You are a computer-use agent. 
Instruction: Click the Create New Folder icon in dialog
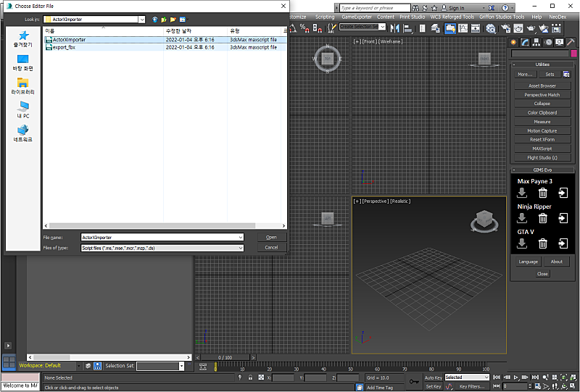click(x=173, y=19)
